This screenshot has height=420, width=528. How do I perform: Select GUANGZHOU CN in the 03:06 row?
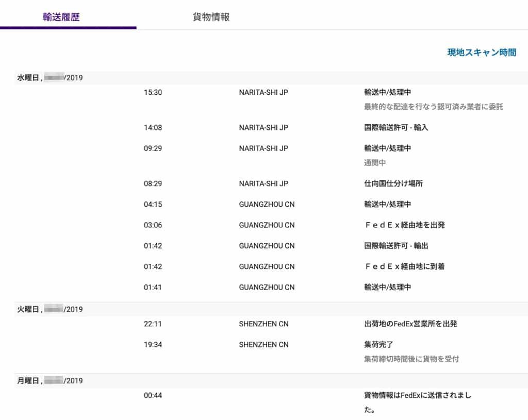[267, 225]
